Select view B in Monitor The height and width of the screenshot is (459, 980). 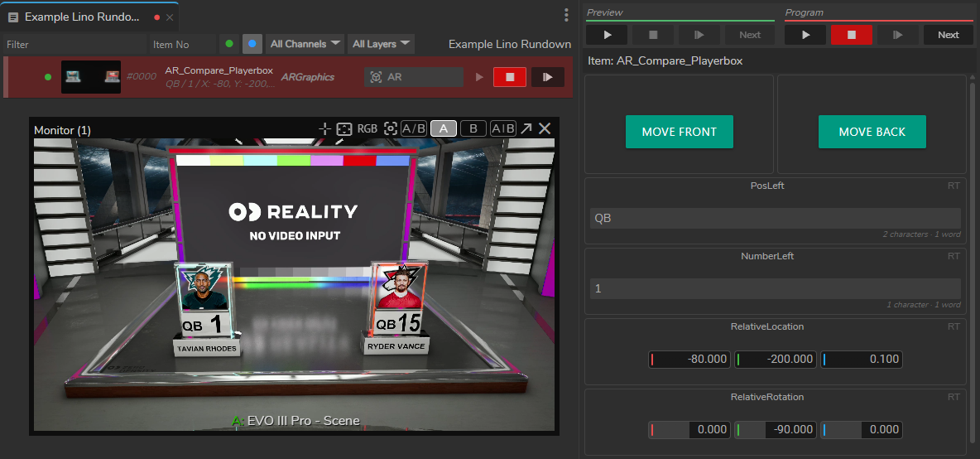(473, 128)
